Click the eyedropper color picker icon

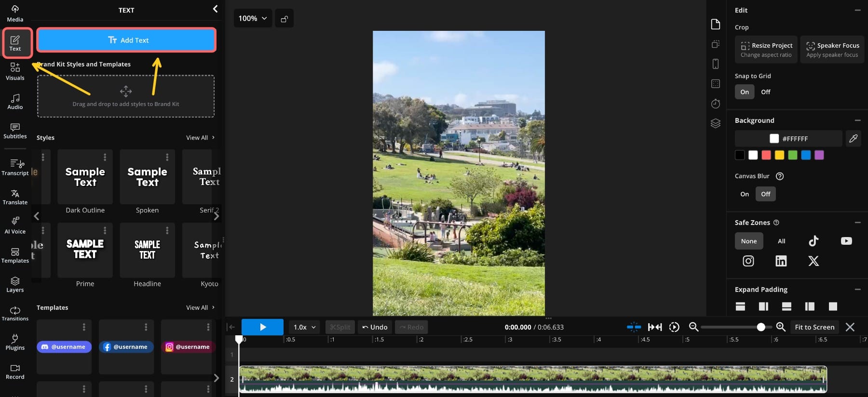coord(853,139)
